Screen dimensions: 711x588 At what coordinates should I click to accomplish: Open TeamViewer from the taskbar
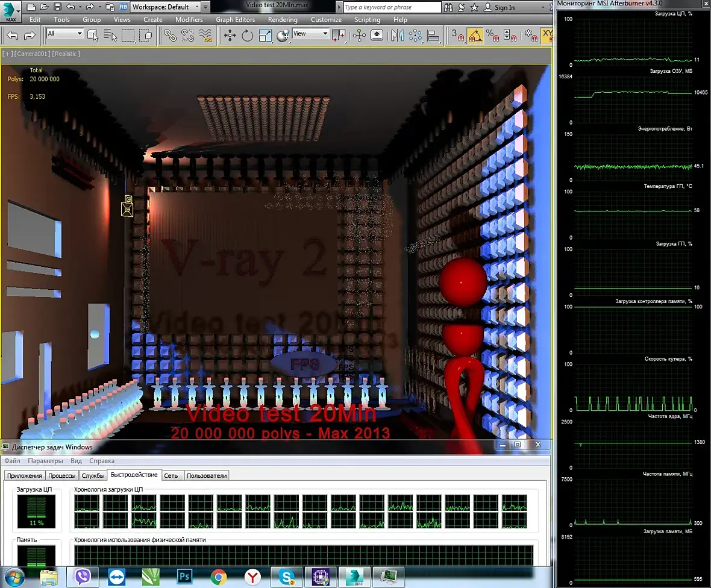tap(116, 577)
